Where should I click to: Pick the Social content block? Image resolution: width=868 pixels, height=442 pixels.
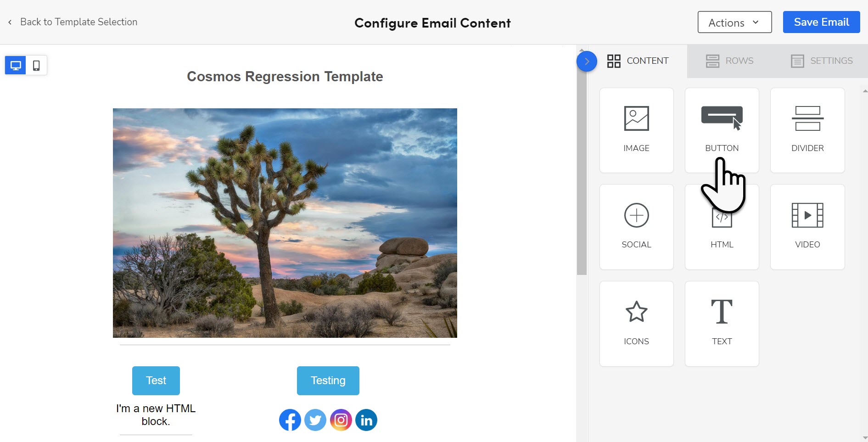click(636, 227)
